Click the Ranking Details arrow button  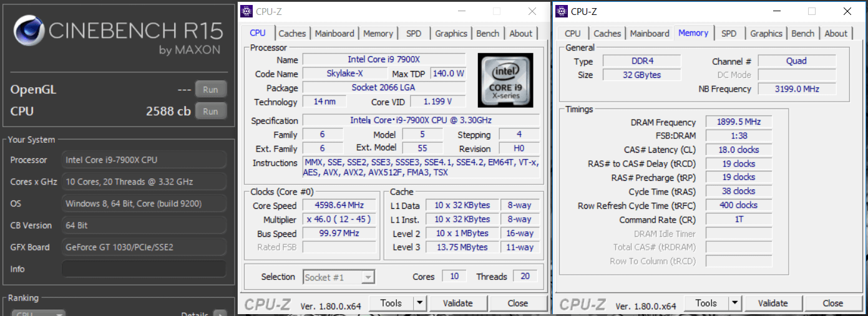[x=220, y=314]
